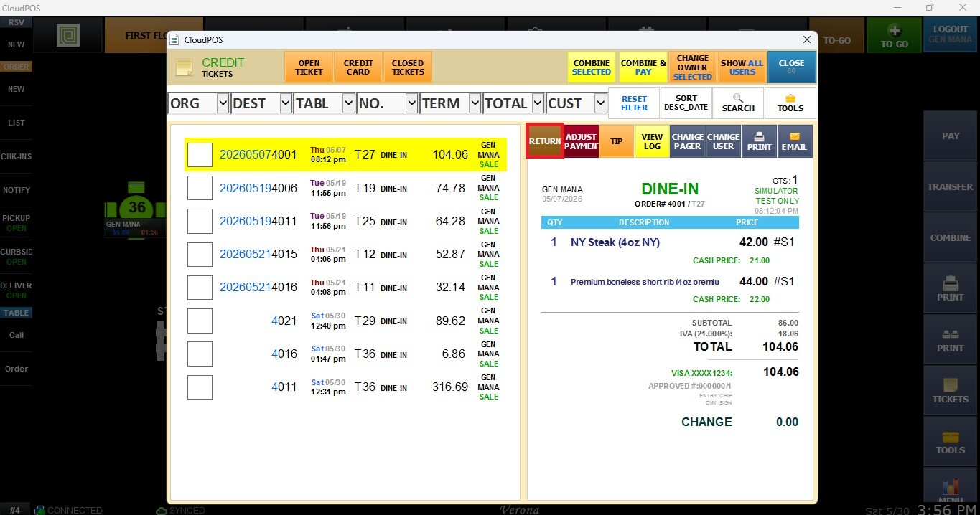Select the ticket row with total 316.69
980x515 pixels.
click(345, 387)
